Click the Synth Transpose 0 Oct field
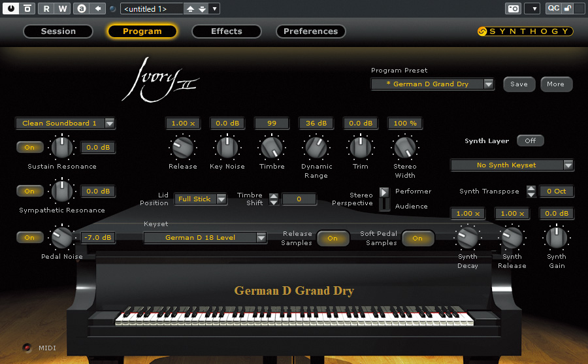Viewport: 588px width, 364px height. tap(557, 191)
